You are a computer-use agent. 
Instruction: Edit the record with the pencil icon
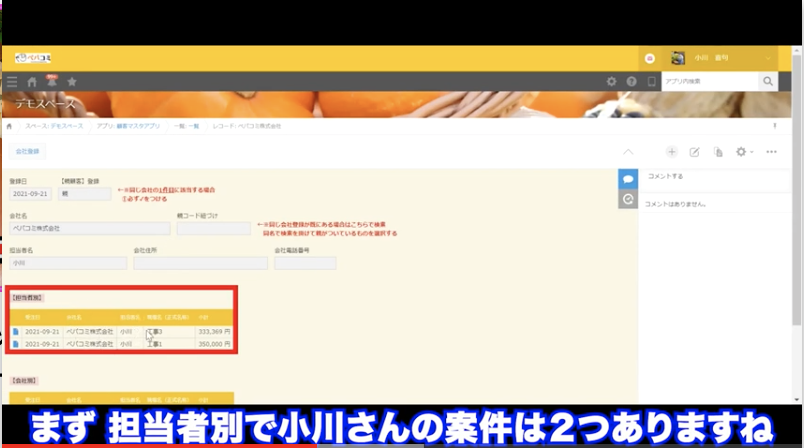695,152
